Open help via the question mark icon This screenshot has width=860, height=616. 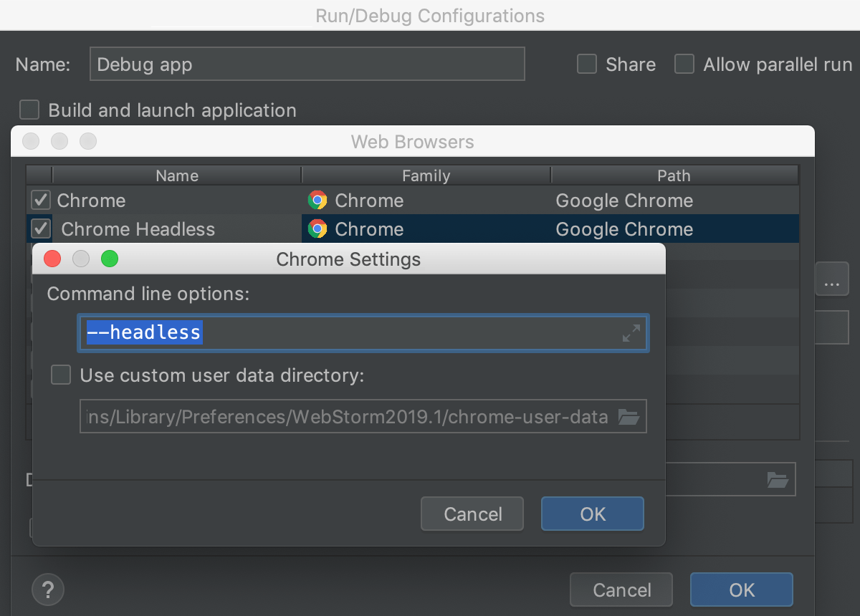(47, 589)
